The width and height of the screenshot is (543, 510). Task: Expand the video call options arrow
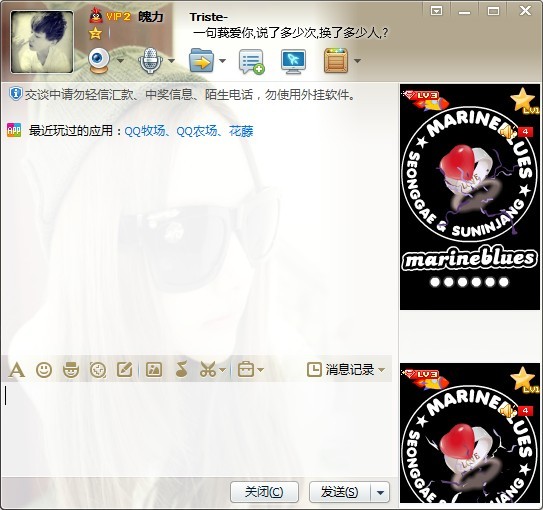click(120, 61)
